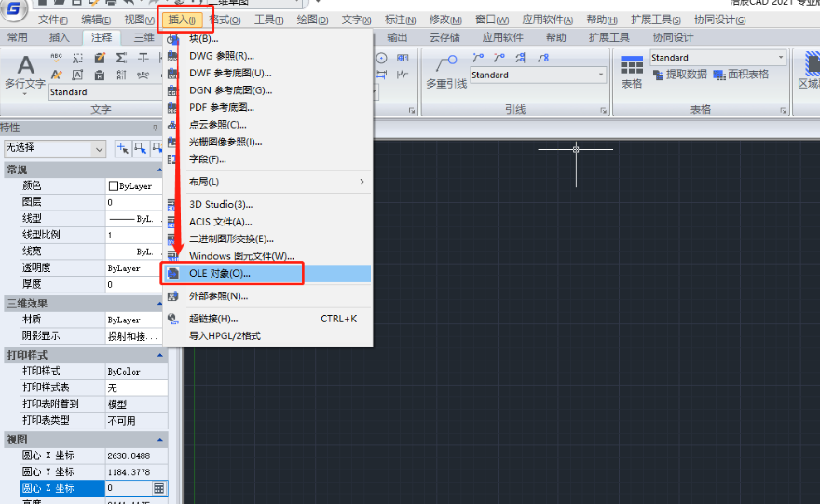Click the text edit pencil icon
Screen dimensions: 820x504
click(x=100, y=58)
